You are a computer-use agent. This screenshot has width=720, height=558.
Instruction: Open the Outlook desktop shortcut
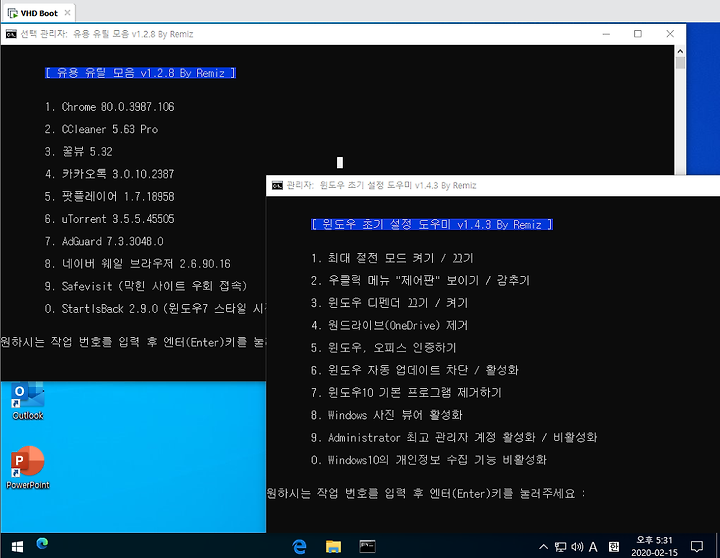[28, 400]
